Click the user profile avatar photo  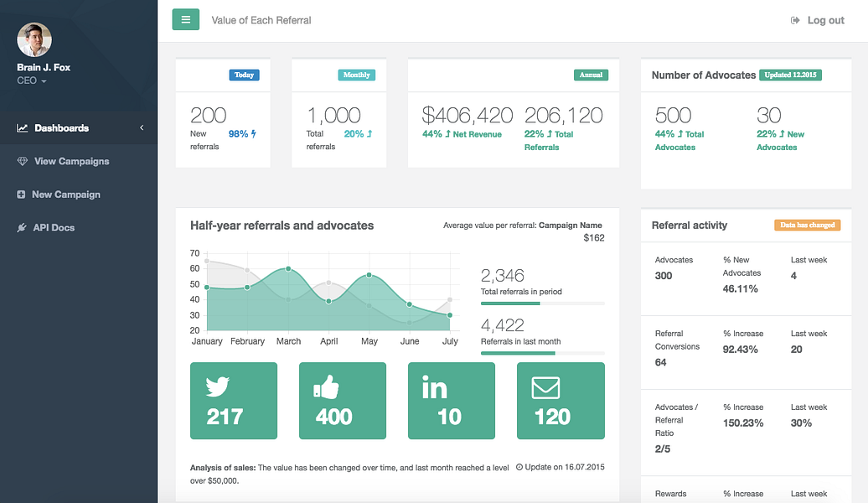pyautogui.click(x=34, y=39)
